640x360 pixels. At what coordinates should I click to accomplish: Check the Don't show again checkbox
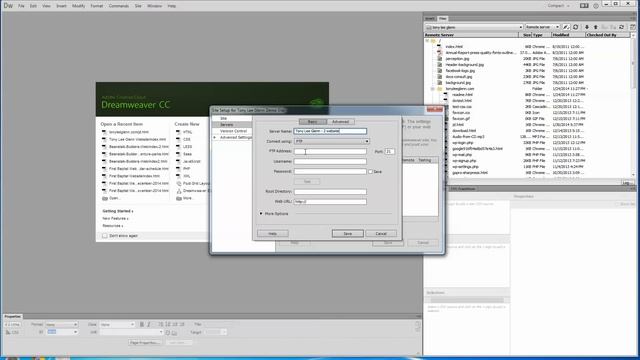click(x=105, y=236)
